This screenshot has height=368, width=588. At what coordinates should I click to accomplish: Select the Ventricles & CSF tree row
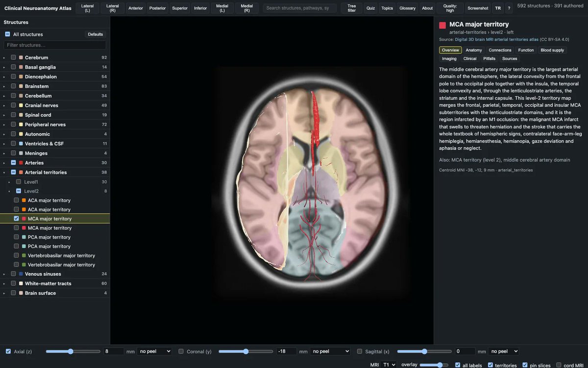pyautogui.click(x=55, y=144)
